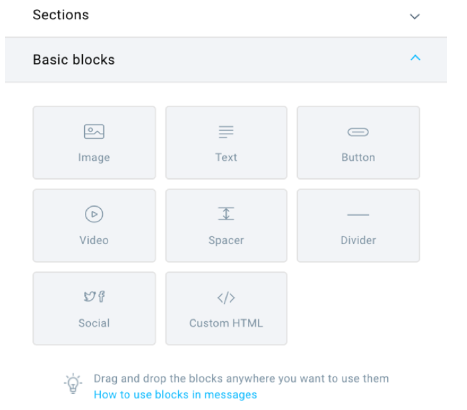Select the Image block picture icon
This screenshot has width=467, height=410.
[x=94, y=131]
